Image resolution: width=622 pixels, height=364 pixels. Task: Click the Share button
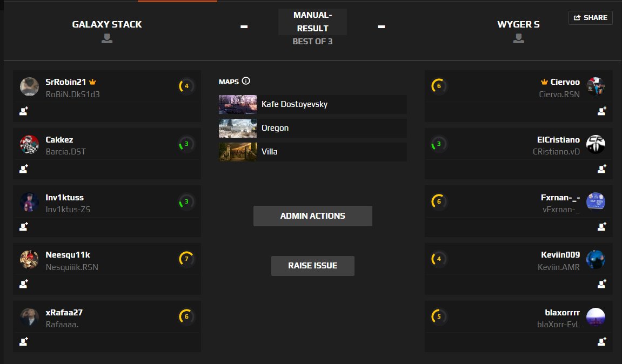point(590,17)
